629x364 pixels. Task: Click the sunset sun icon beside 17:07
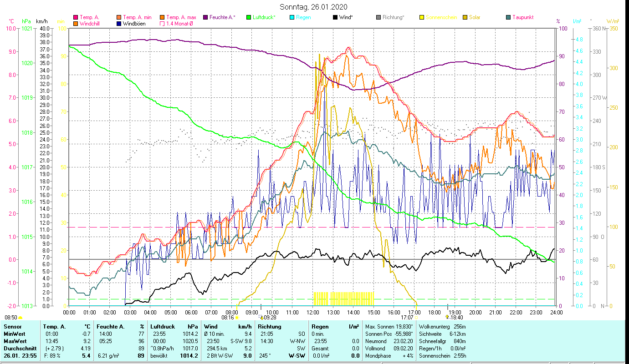[x=416, y=318]
